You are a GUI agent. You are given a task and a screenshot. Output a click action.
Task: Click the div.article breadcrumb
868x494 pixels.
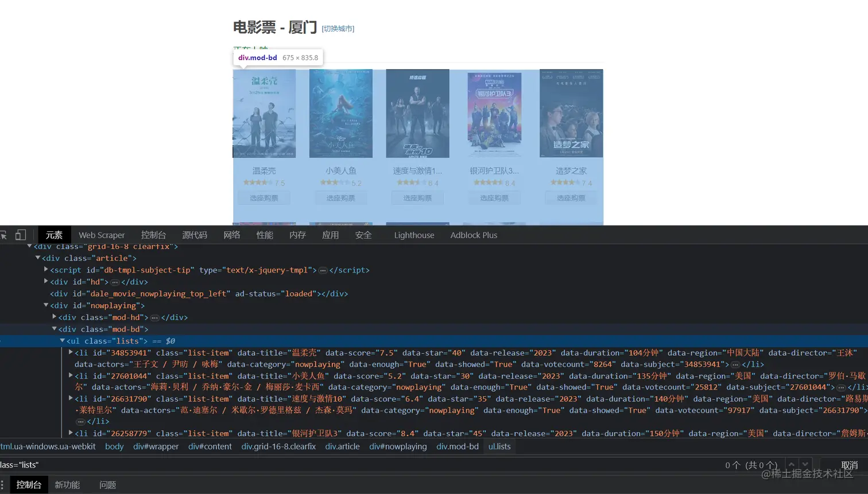[342, 446]
